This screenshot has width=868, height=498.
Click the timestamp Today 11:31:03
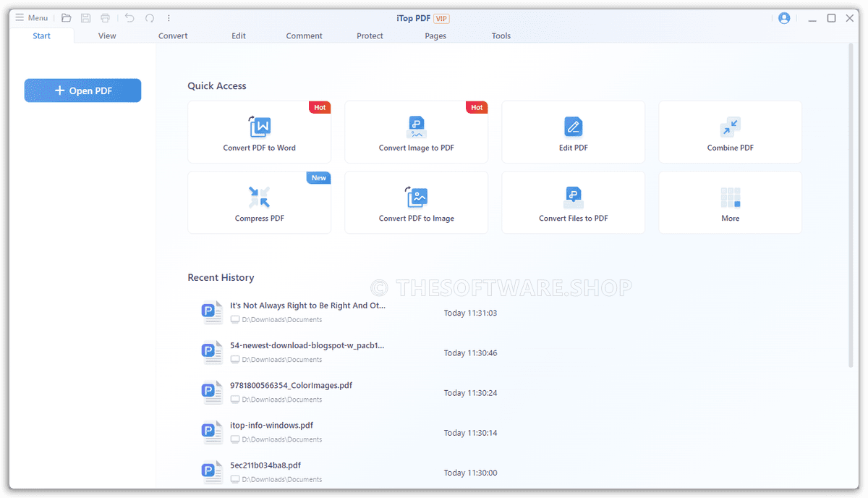pyautogui.click(x=470, y=313)
